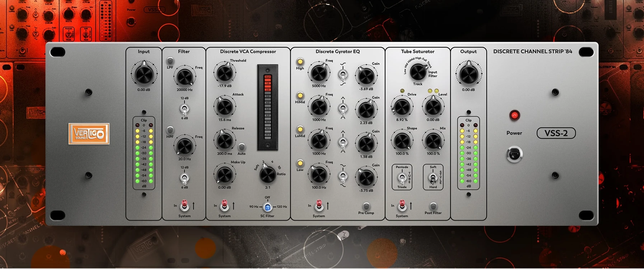Toggle the HPF filter button

click(170, 130)
